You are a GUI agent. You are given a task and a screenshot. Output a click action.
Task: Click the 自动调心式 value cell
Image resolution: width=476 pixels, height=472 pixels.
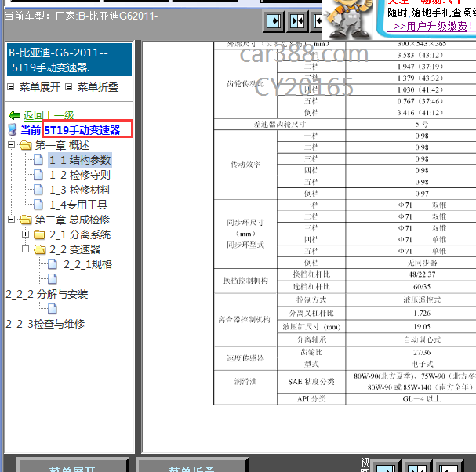point(422,339)
